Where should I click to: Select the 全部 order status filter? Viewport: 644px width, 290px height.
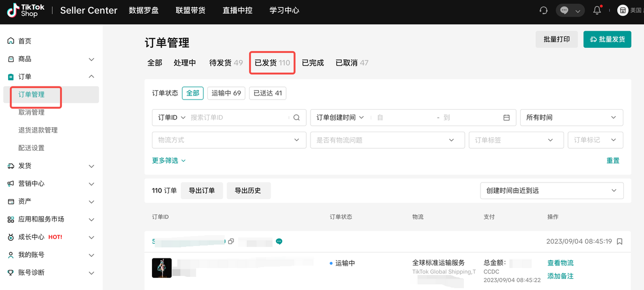point(193,93)
